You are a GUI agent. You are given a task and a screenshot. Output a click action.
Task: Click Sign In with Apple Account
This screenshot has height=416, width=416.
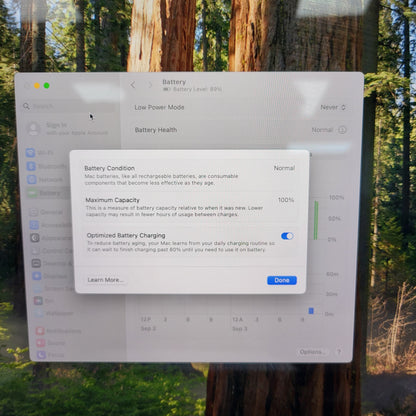pyautogui.click(x=68, y=129)
